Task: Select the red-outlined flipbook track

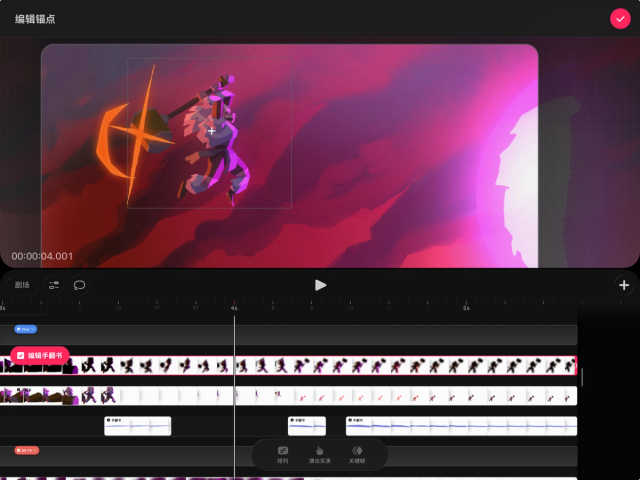Action: pos(288,365)
